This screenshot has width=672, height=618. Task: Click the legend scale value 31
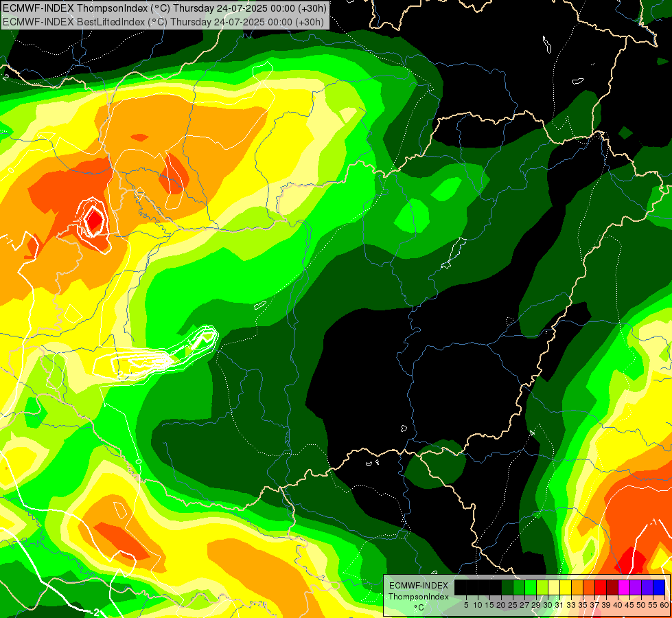tap(559, 605)
